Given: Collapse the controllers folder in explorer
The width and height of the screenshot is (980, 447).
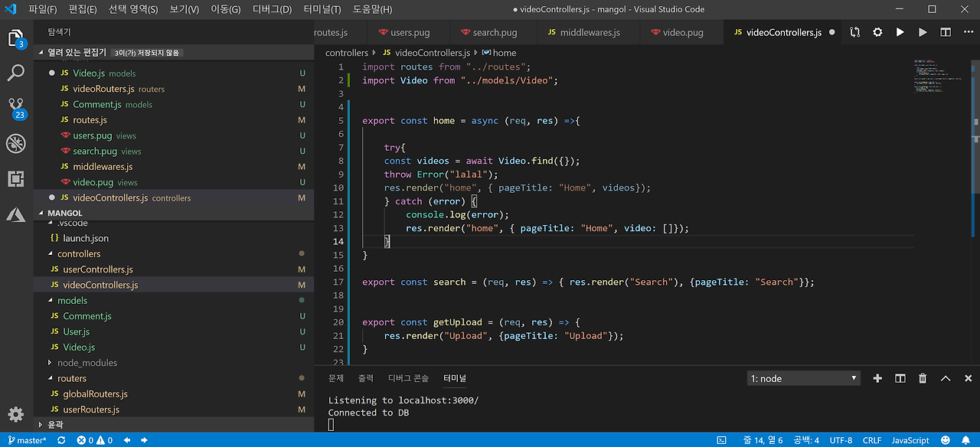Looking at the screenshot, I should [x=78, y=254].
